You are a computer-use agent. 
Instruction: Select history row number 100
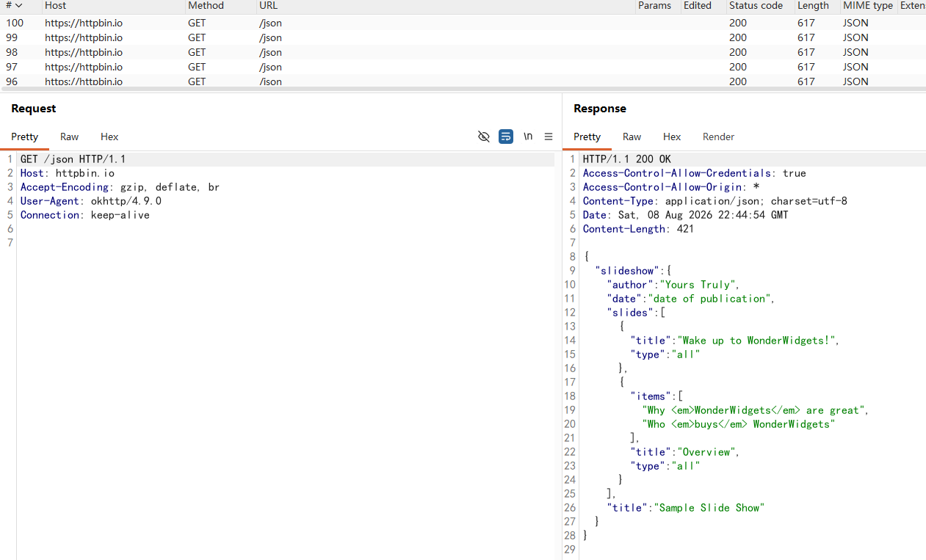(x=463, y=23)
